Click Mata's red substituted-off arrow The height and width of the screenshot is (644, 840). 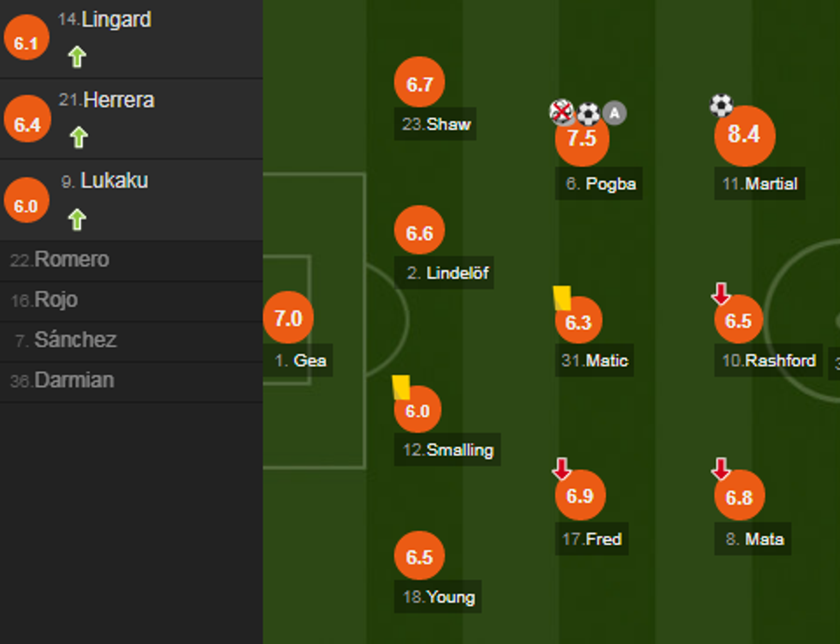[721, 469]
